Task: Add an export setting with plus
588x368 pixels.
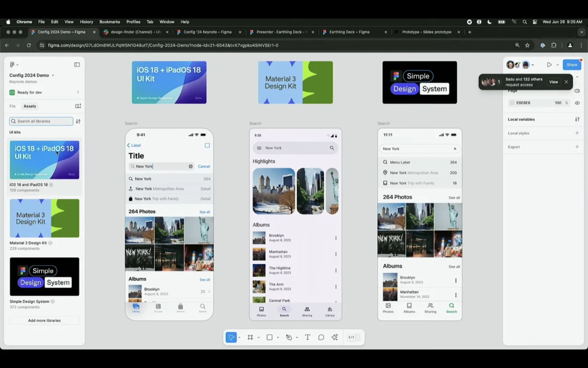Action: 577,147
